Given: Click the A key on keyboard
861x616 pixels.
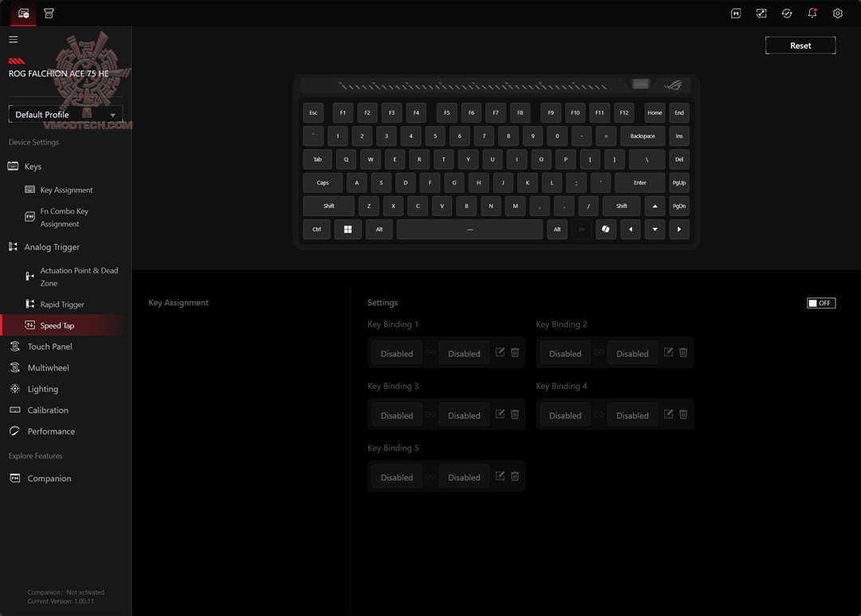Looking at the screenshot, I should pyautogui.click(x=357, y=182).
